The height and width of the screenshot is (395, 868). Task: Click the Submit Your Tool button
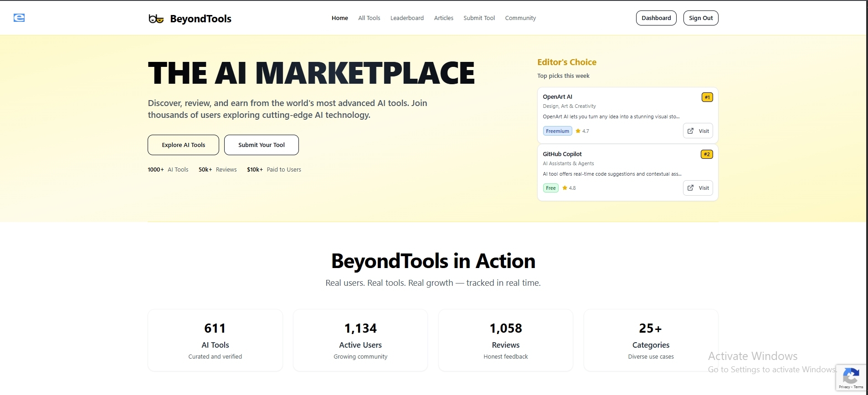pyautogui.click(x=261, y=145)
